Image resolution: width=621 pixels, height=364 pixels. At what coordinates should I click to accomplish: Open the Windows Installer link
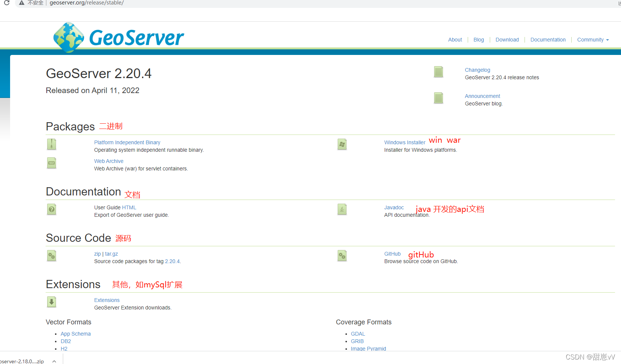tap(405, 142)
